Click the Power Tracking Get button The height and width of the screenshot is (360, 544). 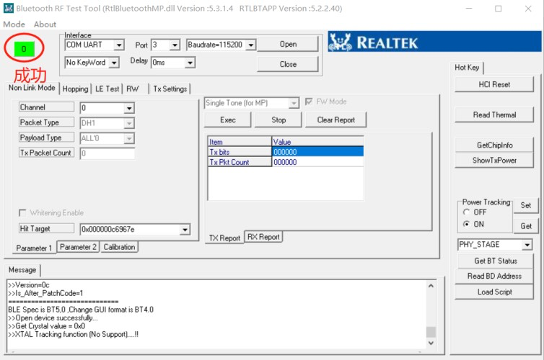(526, 226)
